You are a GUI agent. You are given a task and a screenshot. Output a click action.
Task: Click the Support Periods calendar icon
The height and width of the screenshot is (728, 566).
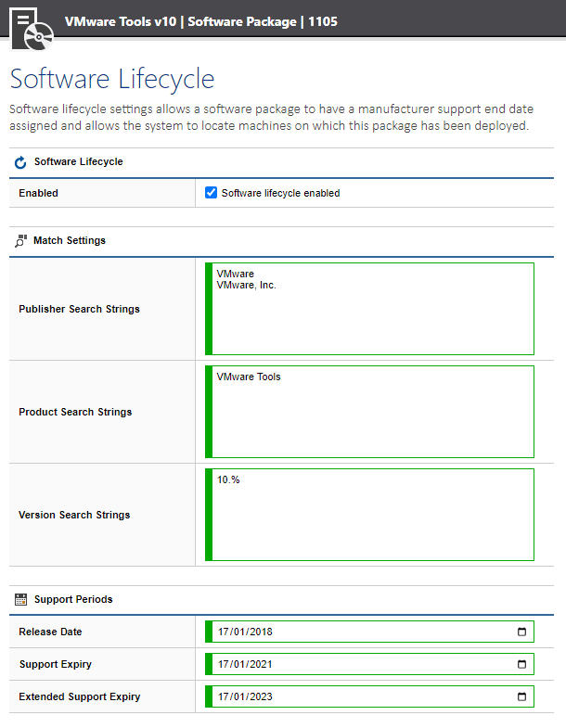20,600
